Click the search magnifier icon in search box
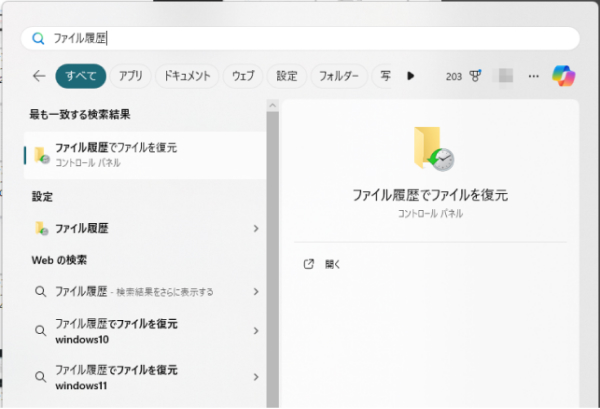 coord(38,38)
